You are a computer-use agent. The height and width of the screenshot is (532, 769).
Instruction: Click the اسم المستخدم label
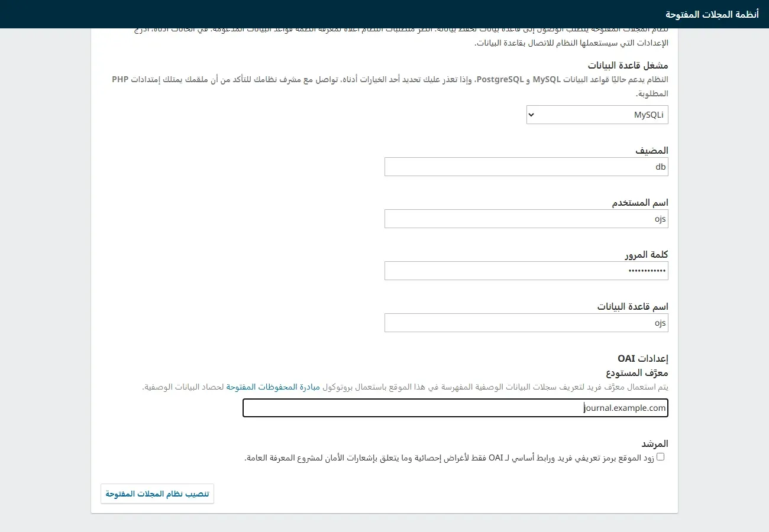[x=640, y=202]
